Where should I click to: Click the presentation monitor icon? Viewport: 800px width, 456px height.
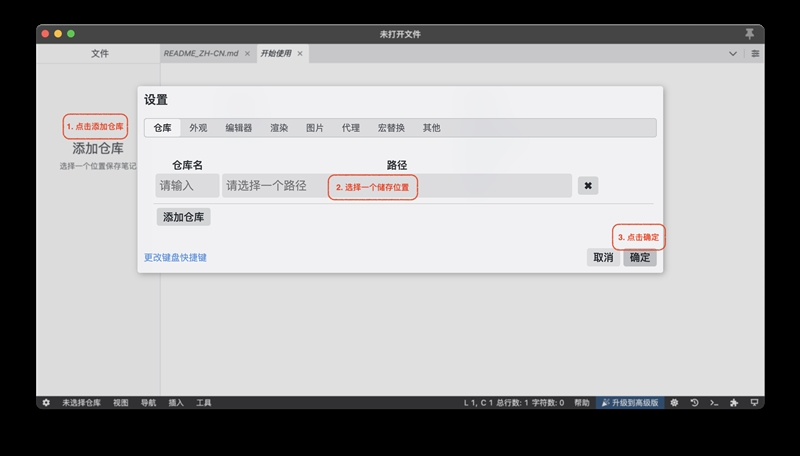click(x=754, y=403)
